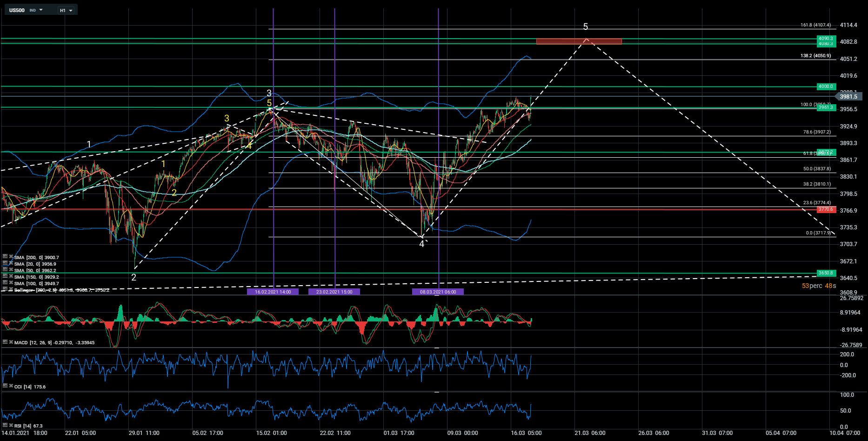Open the H1 timeframe dropdown
The height and width of the screenshot is (441, 868).
pyautogui.click(x=66, y=10)
